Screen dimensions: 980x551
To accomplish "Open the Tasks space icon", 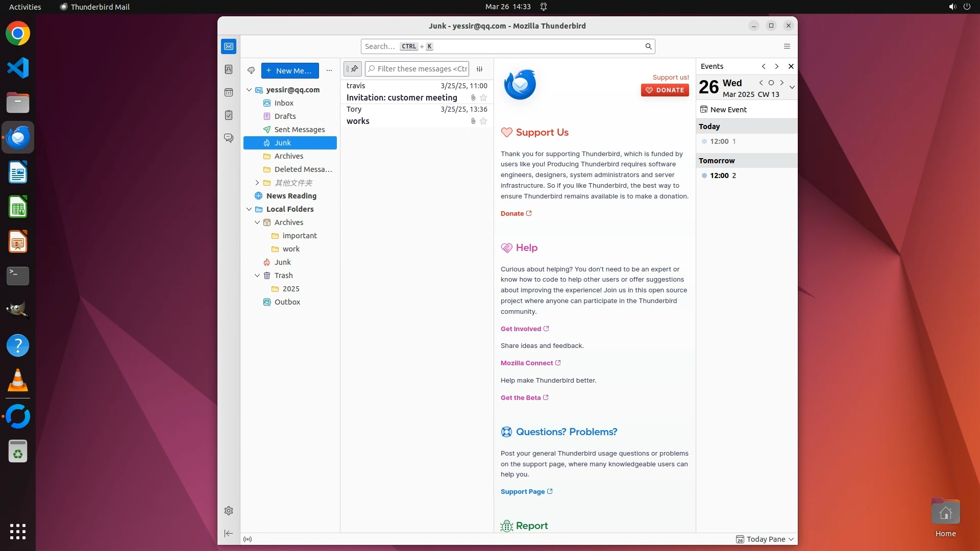I will point(228,115).
